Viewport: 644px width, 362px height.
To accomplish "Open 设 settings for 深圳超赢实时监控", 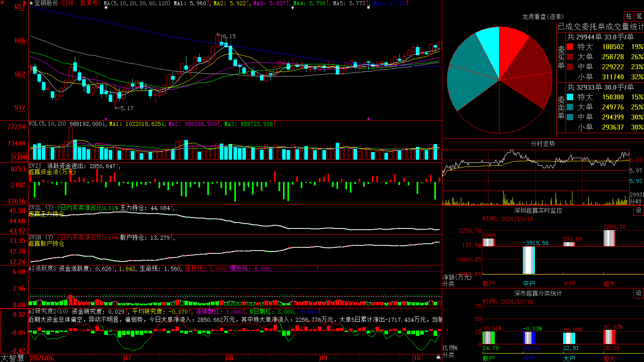I will coord(639,210).
